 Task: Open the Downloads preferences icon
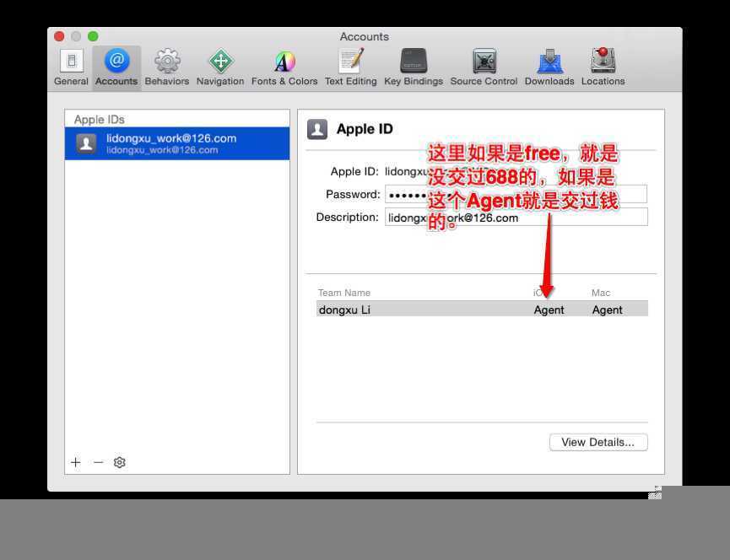[x=549, y=67]
